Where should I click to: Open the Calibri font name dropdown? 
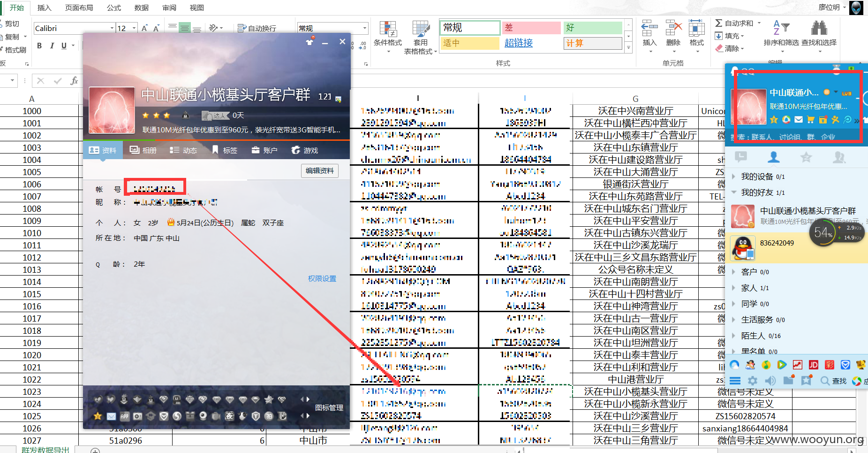(x=112, y=28)
